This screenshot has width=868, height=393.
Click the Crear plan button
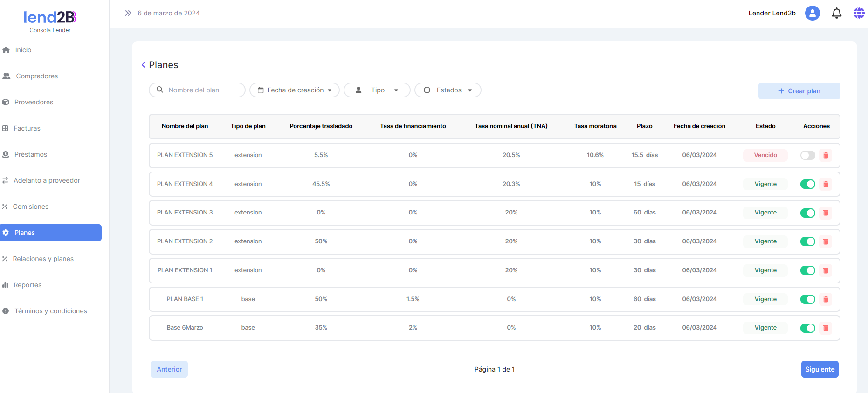pos(799,91)
